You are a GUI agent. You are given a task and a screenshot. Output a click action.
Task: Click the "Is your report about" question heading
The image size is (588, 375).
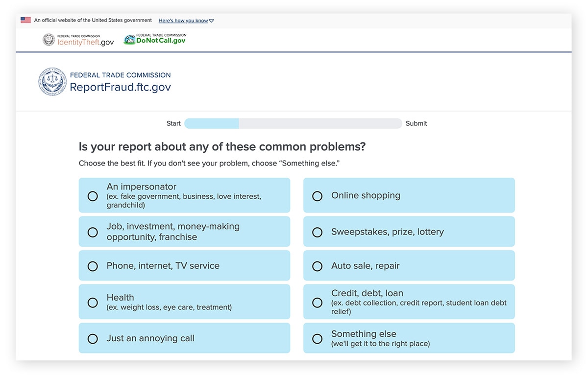(222, 146)
